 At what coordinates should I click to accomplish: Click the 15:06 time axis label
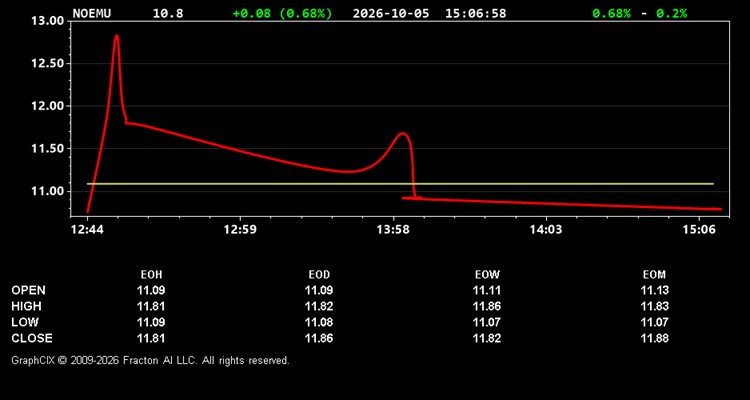[x=699, y=229]
